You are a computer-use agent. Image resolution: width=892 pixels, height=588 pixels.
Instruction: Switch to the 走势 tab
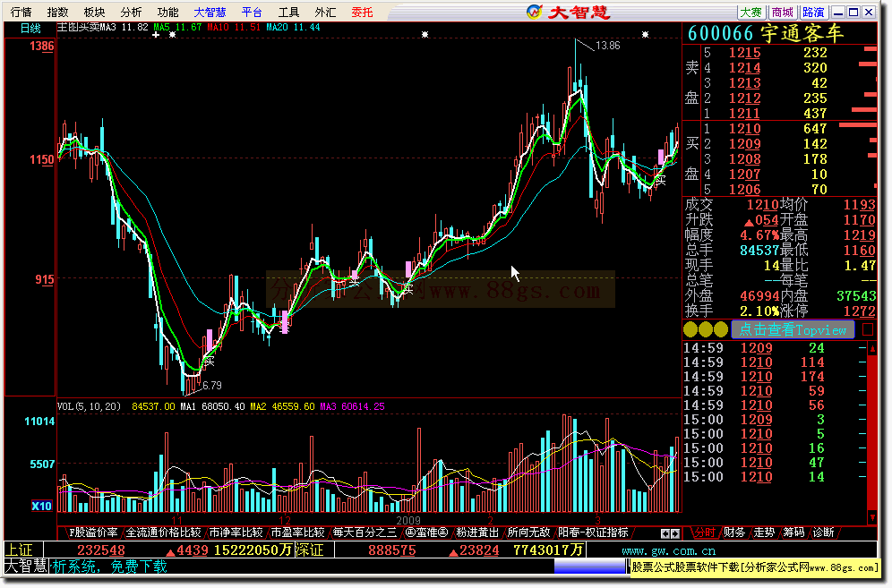click(764, 533)
